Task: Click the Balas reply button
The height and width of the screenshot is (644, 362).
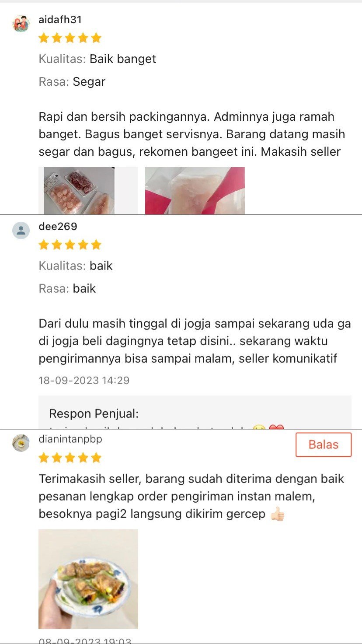Action: click(x=324, y=444)
